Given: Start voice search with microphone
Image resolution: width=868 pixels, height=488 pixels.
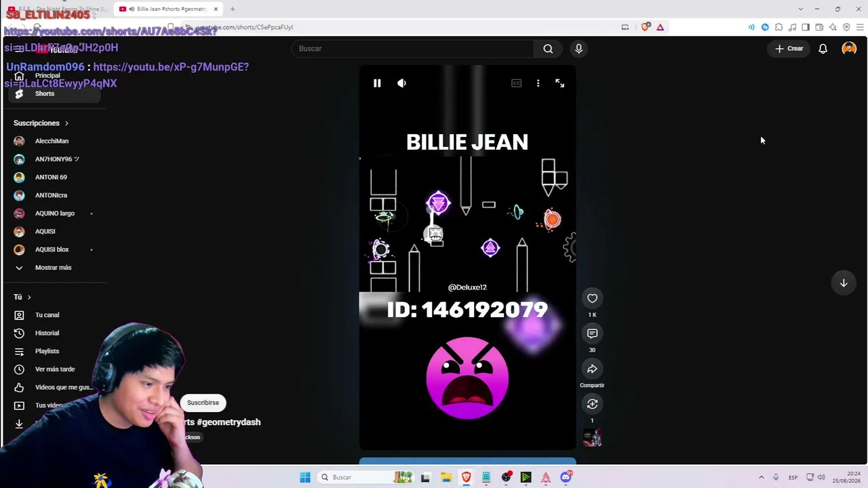Looking at the screenshot, I should (x=578, y=49).
